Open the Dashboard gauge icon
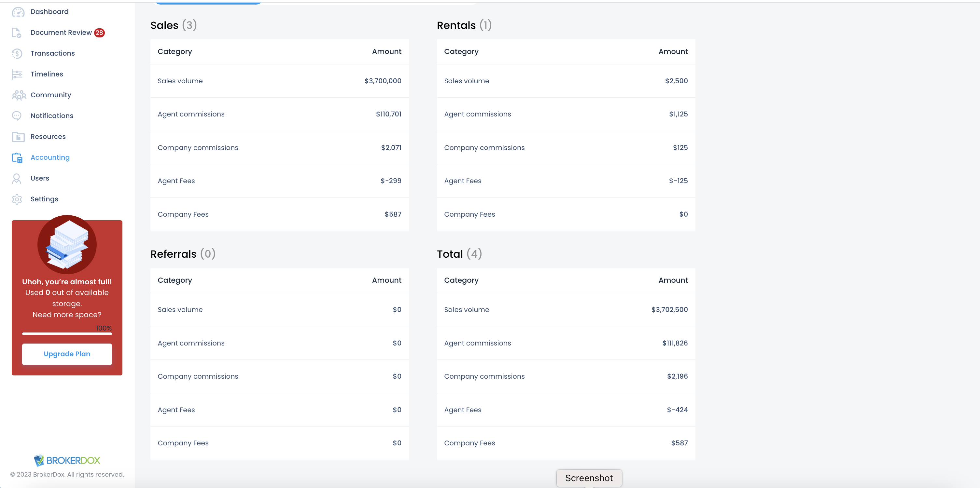Screen dimensions: 980x488 18,12
